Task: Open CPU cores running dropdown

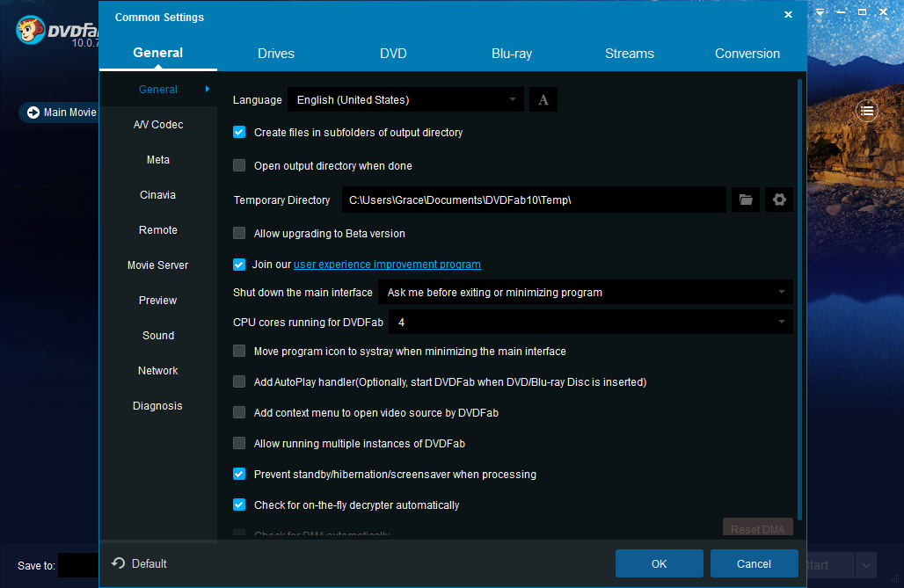Action: pyautogui.click(x=591, y=323)
